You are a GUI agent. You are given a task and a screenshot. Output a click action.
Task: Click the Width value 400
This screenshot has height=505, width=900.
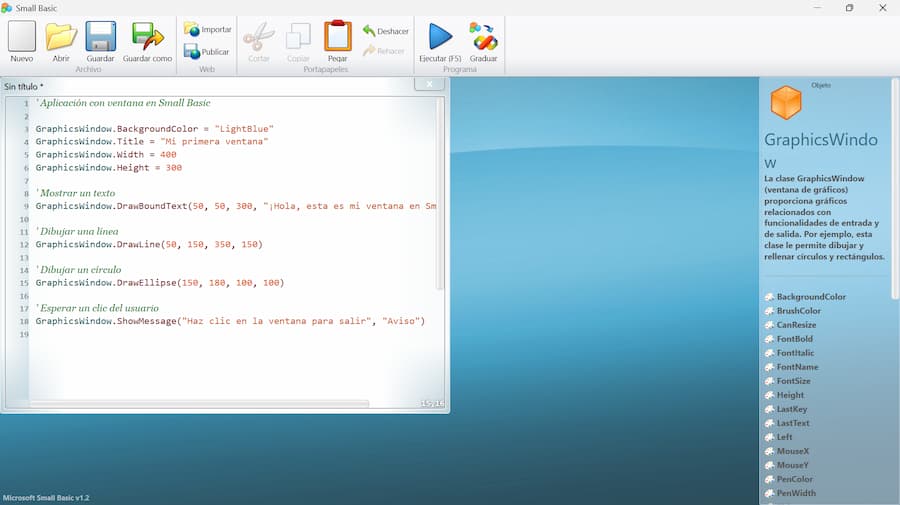(x=168, y=154)
